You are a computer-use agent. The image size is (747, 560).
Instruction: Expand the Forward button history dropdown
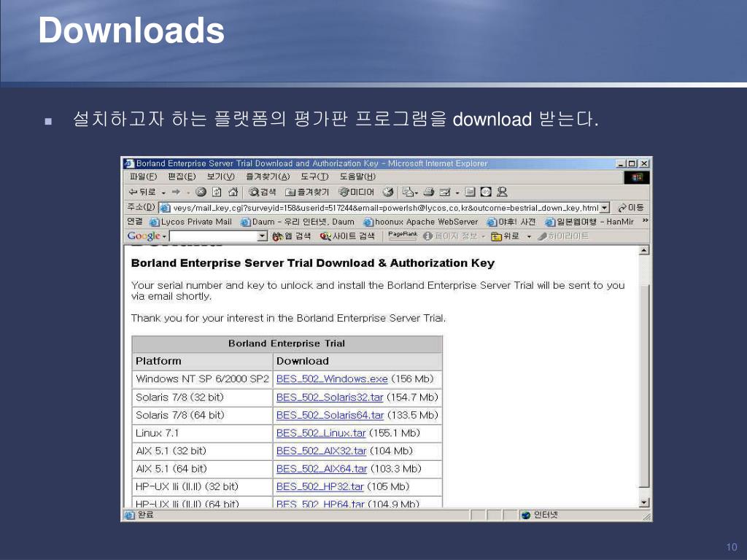point(188,192)
